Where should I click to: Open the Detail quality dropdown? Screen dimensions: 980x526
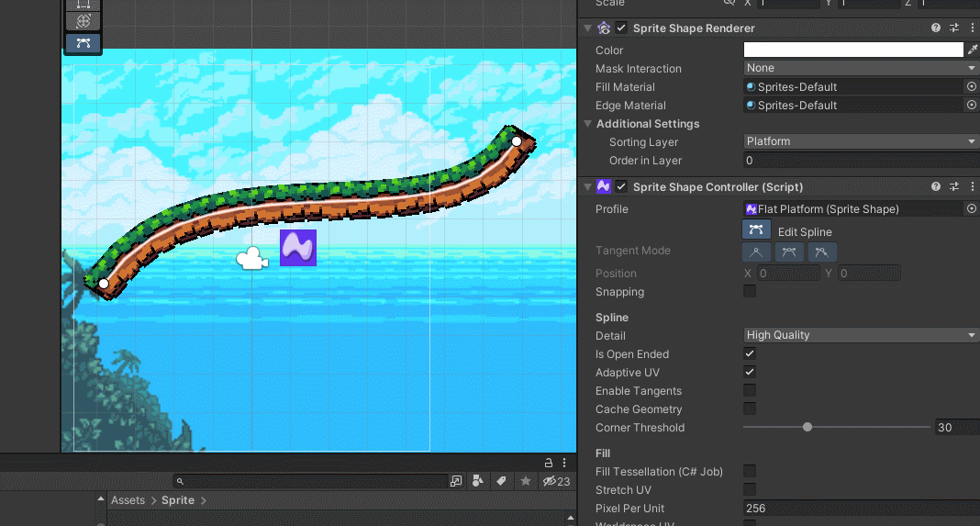pos(862,335)
